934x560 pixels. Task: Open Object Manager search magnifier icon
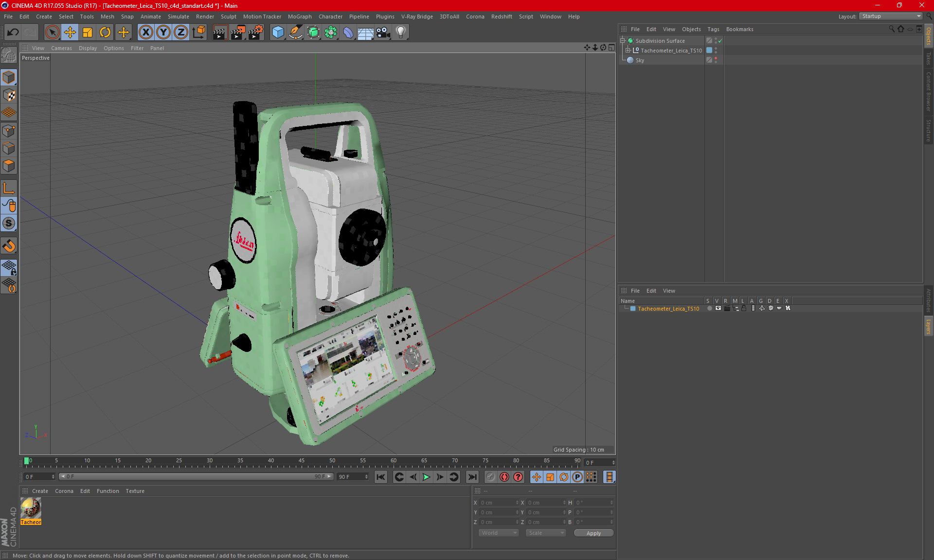point(892,29)
